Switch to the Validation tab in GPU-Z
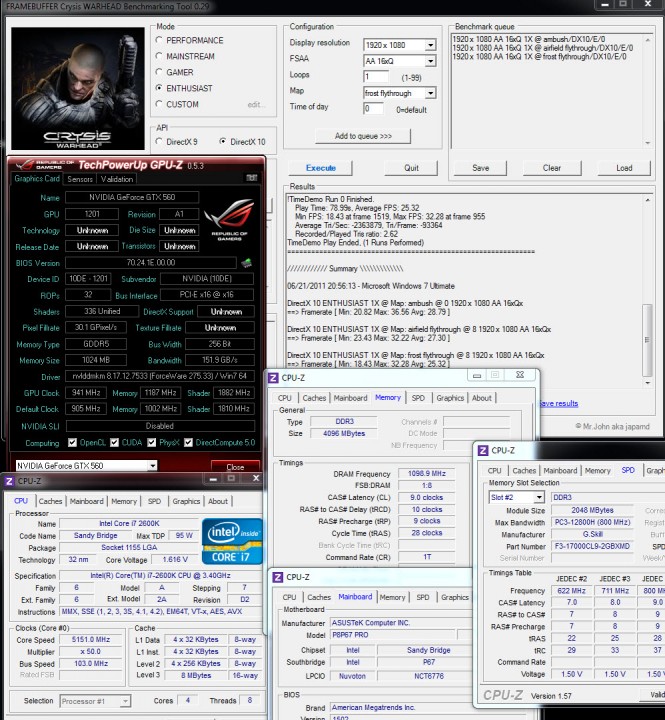The height and width of the screenshot is (720, 665). point(117,179)
